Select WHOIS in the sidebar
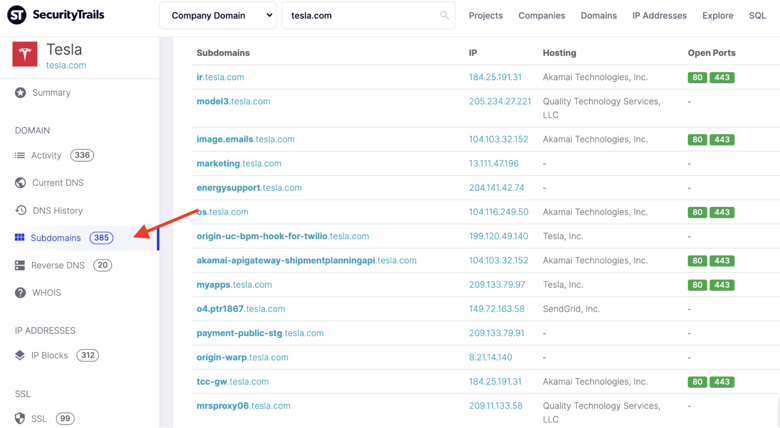780x428 pixels. pyautogui.click(x=47, y=293)
